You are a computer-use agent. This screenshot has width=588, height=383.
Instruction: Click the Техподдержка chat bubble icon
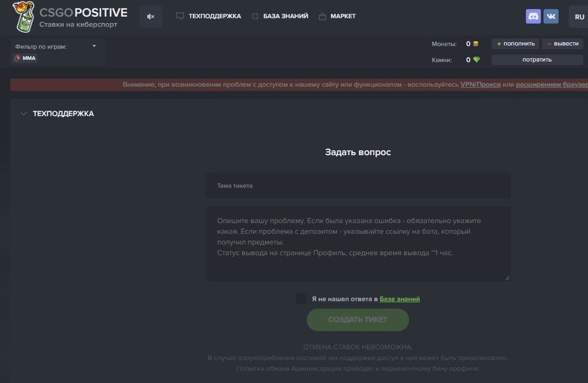180,17
